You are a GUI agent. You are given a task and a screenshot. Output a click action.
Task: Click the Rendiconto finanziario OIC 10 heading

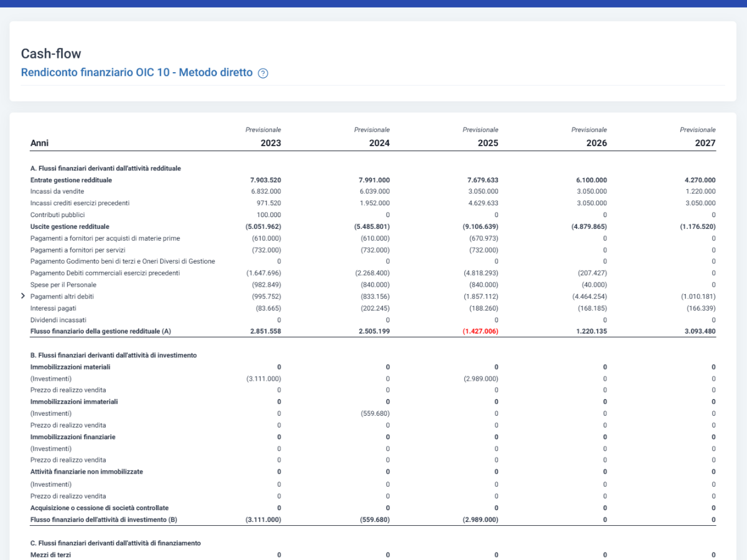[x=137, y=72]
